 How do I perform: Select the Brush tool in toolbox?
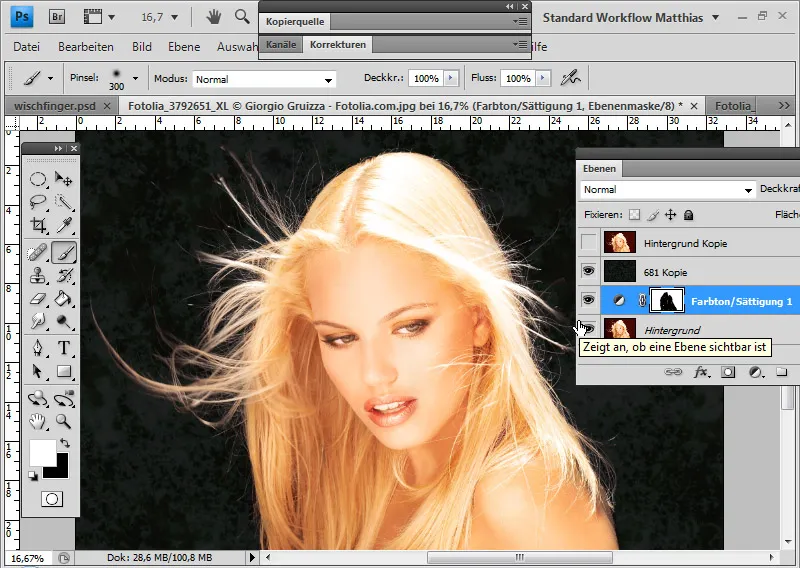click(64, 252)
